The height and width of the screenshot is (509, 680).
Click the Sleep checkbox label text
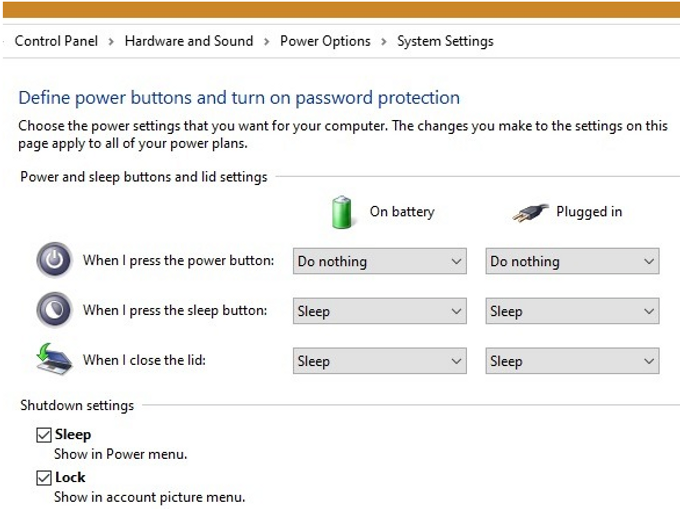pyautogui.click(x=73, y=435)
